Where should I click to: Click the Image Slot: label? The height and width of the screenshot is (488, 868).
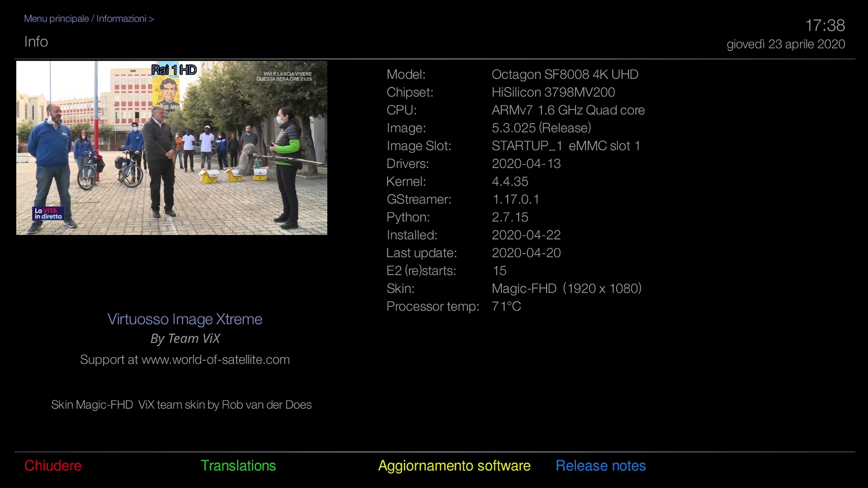tap(419, 145)
